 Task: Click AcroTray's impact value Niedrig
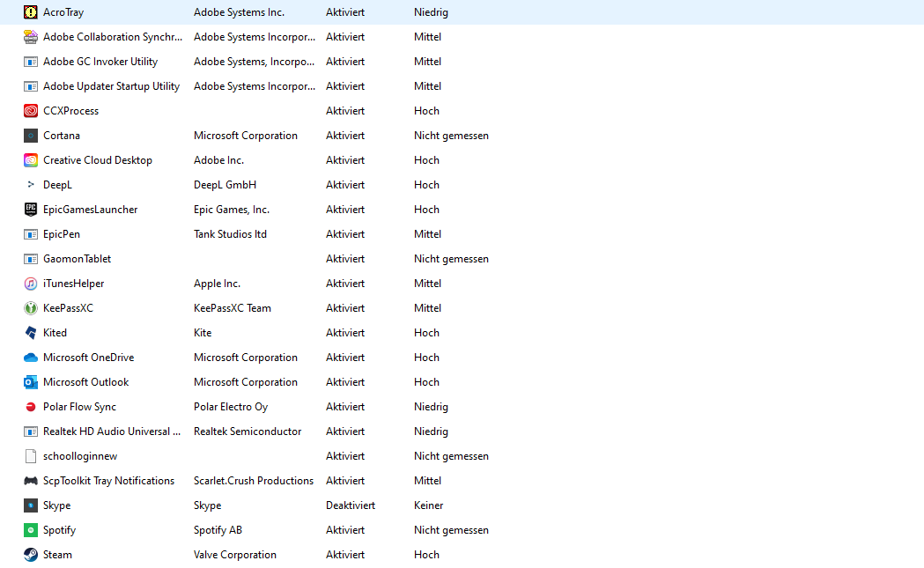point(431,11)
